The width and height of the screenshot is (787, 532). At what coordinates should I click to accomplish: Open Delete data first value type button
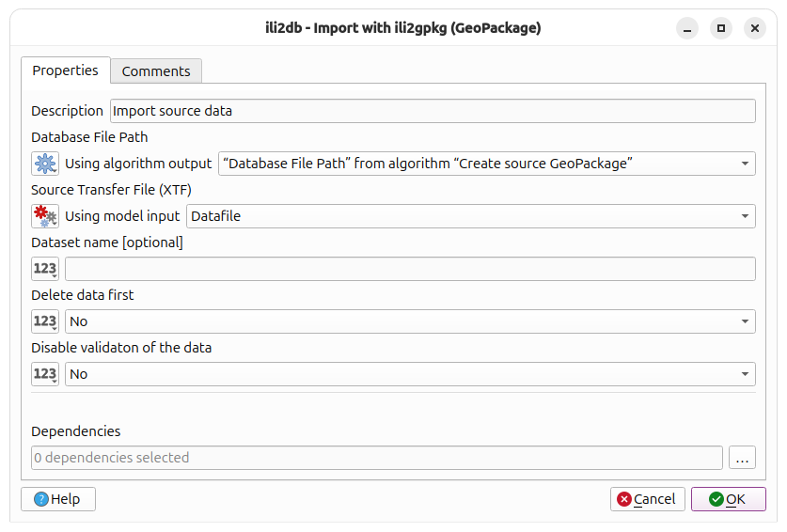45,321
